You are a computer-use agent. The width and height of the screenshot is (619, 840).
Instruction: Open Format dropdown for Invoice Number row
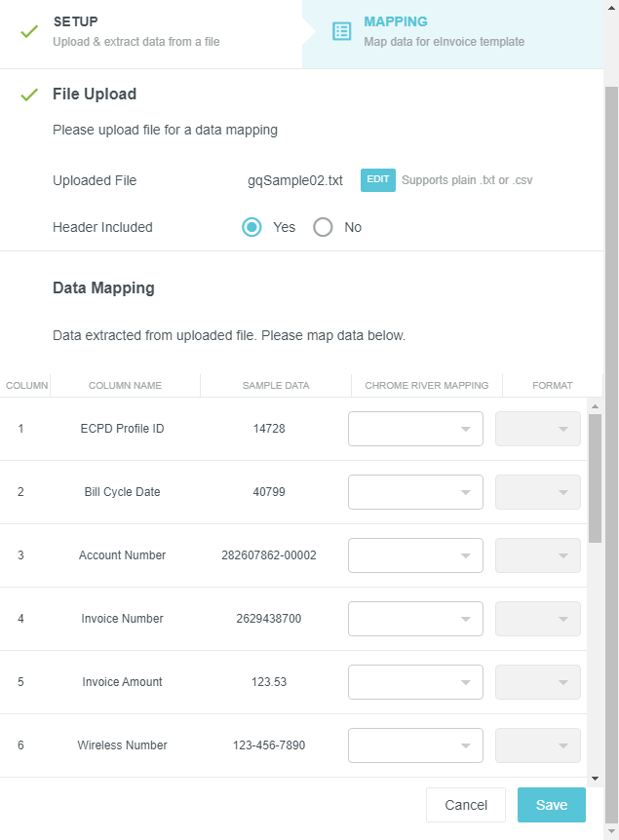(x=537, y=619)
